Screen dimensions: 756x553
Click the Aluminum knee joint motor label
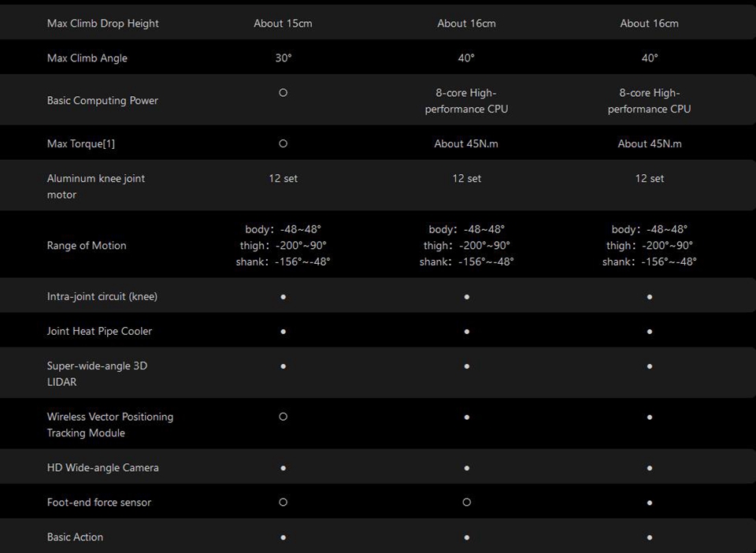pyautogui.click(x=96, y=187)
